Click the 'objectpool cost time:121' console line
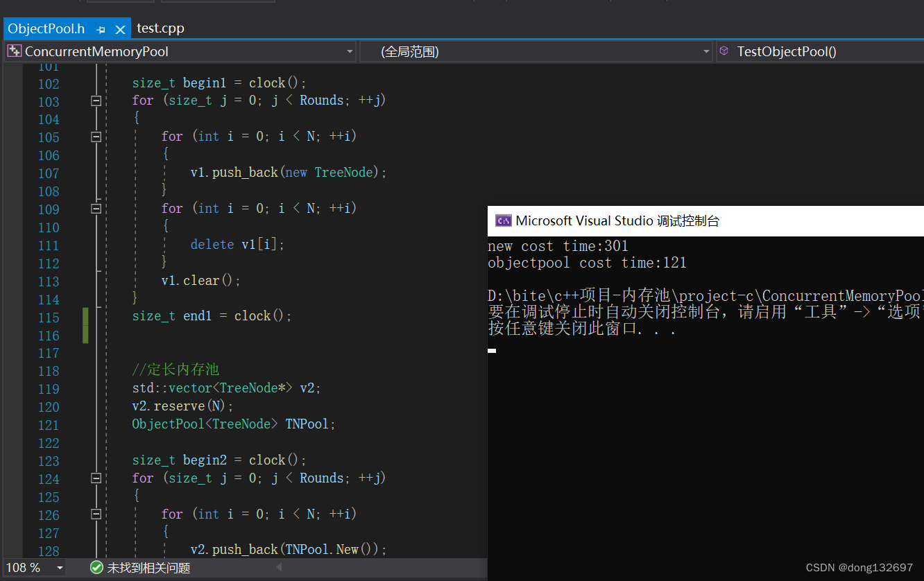This screenshot has width=924, height=581. [588, 263]
